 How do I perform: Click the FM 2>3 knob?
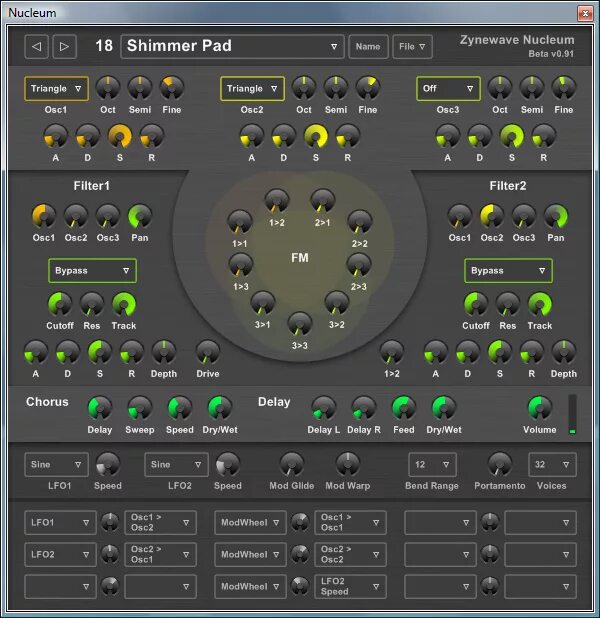(x=359, y=264)
